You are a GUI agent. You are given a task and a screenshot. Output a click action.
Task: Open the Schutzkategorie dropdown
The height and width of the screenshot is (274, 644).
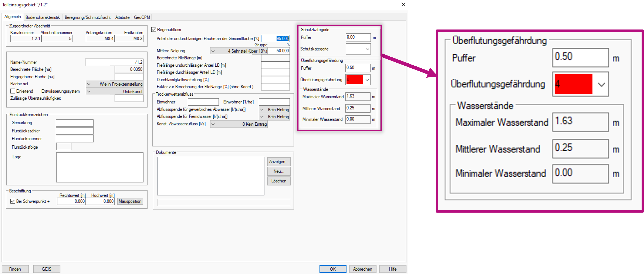click(x=367, y=49)
